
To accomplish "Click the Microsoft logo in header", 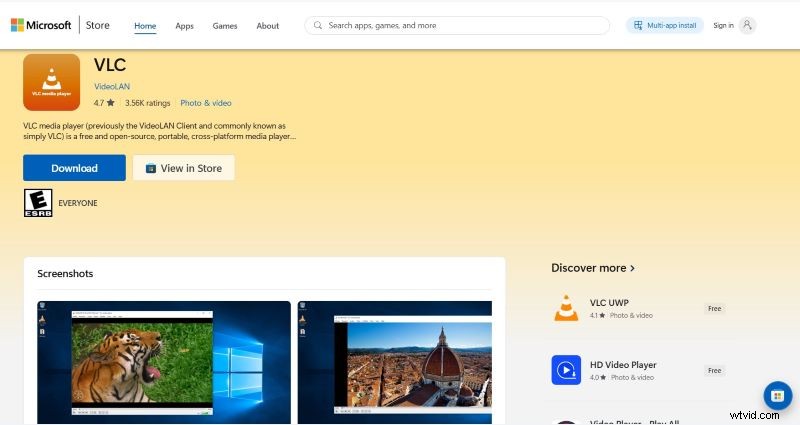I will point(21,25).
